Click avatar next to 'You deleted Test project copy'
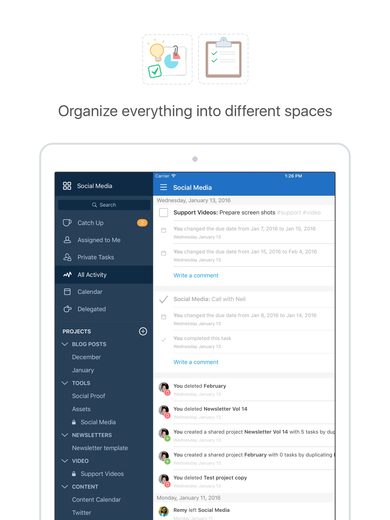This screenshot has width=390, height=520. pos(164,480)
